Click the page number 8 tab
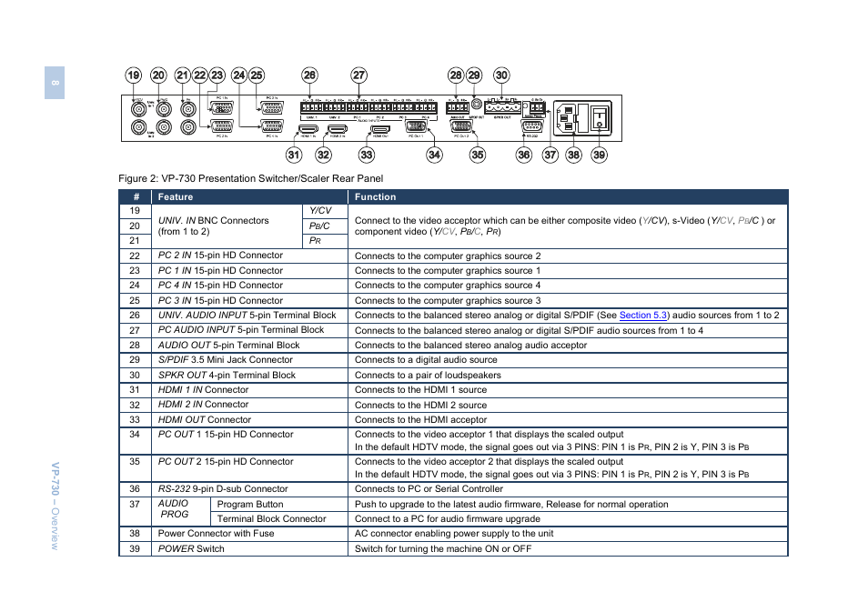The width and height of the screenshot is (868, 612). tap(55, 83)
